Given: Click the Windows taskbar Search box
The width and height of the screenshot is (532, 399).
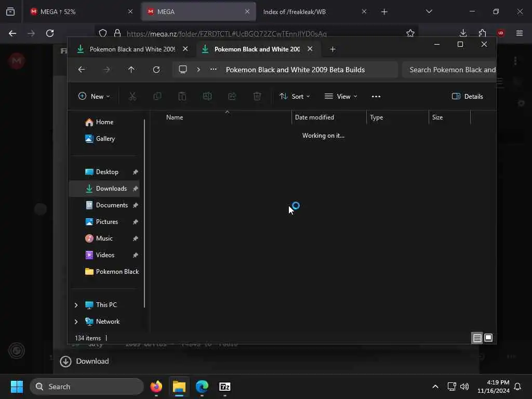Looking at the screenshot, I should (87, 387).
